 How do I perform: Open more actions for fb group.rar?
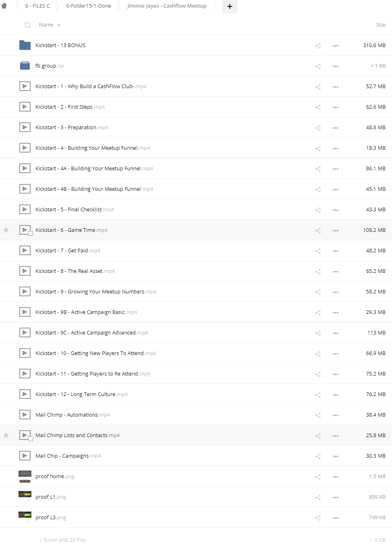click(336, 66)
